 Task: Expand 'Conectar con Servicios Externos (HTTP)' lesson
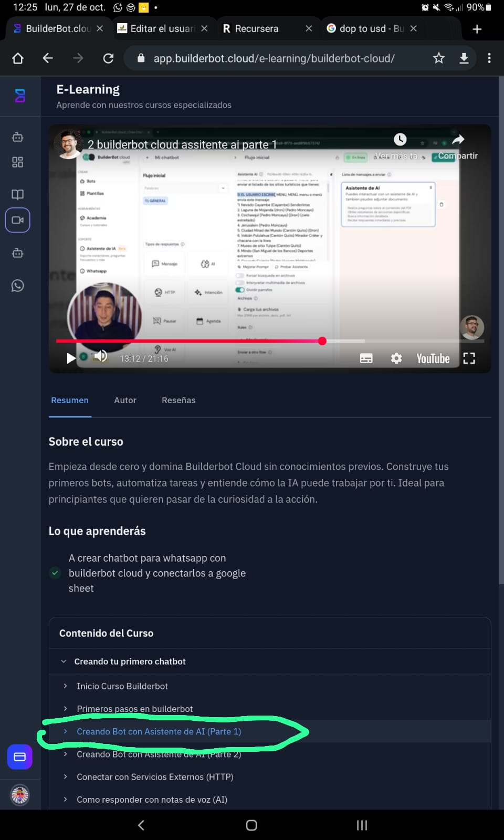pyautogui.click(x=154, y=777)
